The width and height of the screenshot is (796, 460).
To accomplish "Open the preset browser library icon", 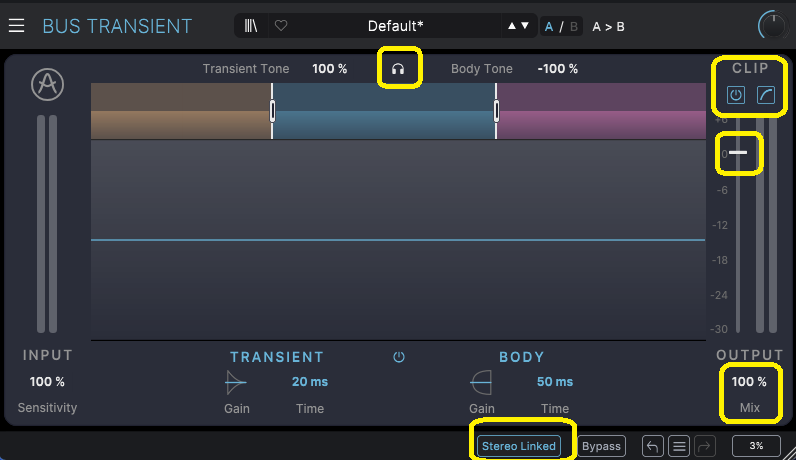I will pos(250,26).
